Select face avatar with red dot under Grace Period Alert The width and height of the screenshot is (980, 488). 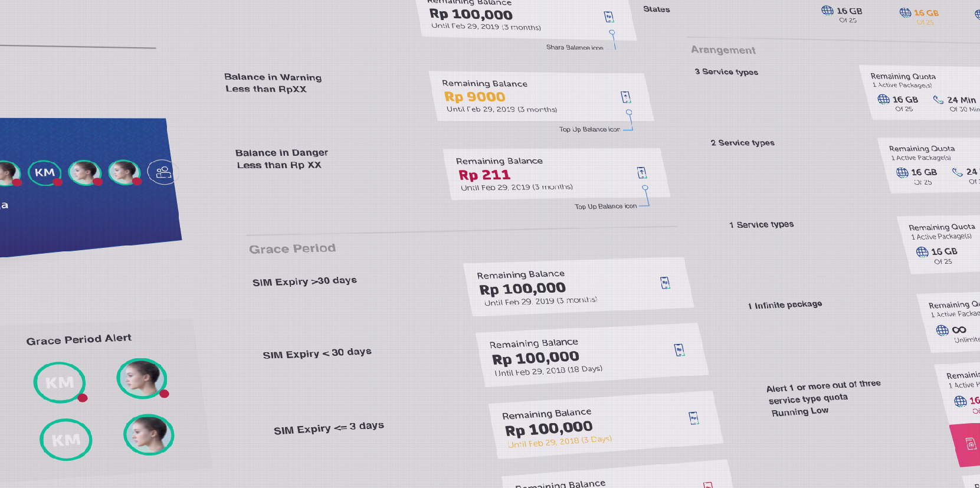tap(142, 378)
